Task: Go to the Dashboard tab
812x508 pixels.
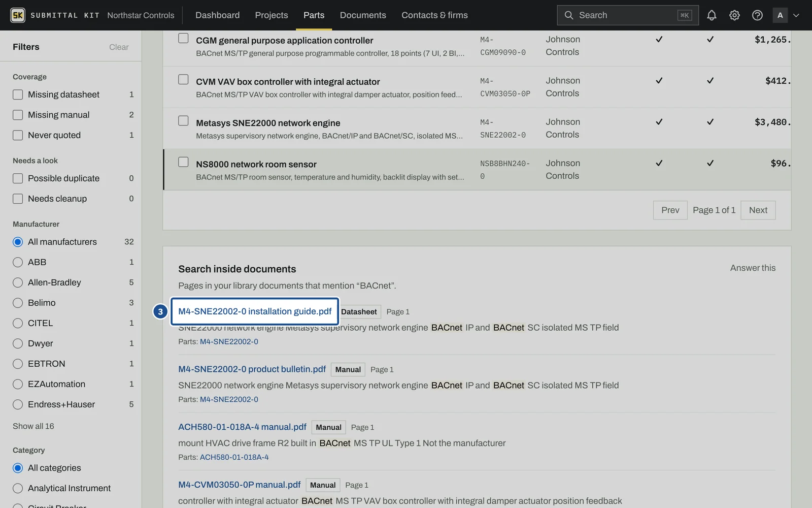Action: pyautogui.click(x=217, y=15)
